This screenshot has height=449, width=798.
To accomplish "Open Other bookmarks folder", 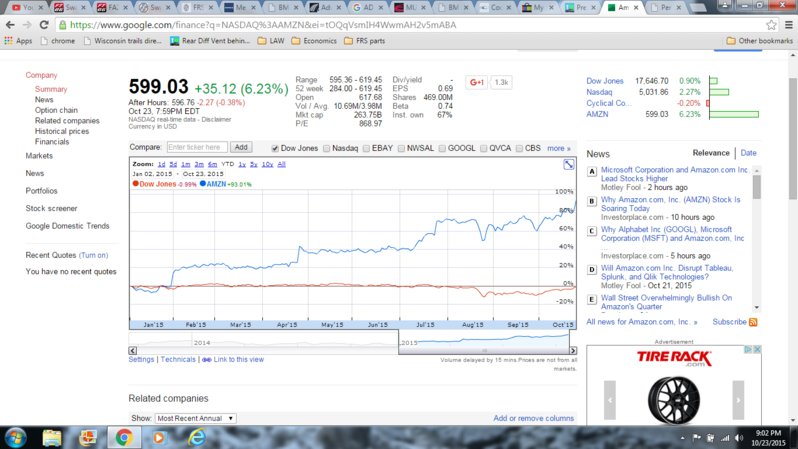I will pyautogui.click(x=759, y=41).
